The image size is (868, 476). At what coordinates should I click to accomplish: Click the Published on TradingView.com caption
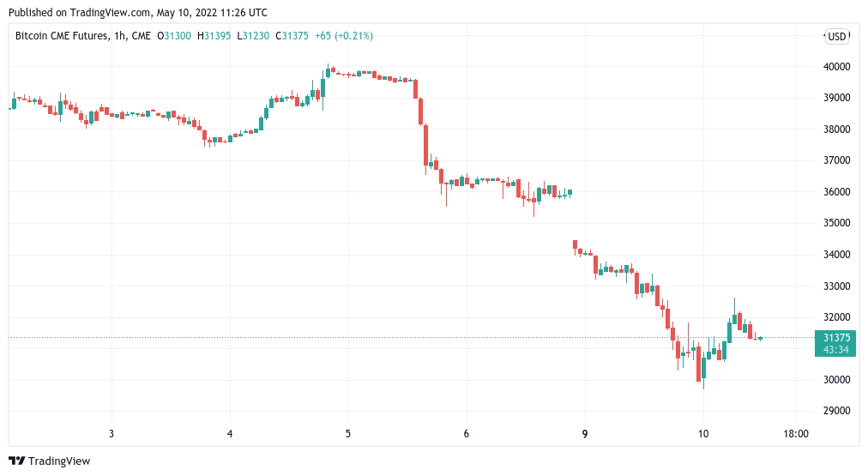[137, 13]
